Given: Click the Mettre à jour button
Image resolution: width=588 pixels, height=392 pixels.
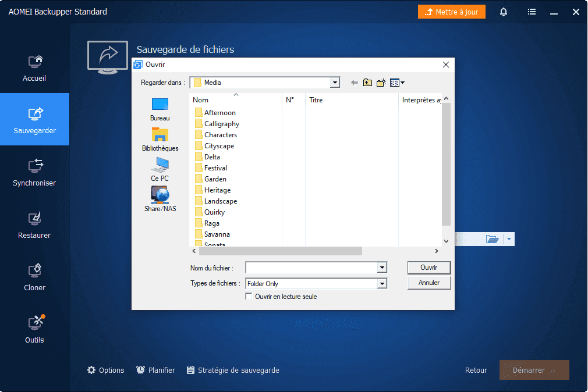Looking at the screenshot, I should click(452, 12).
